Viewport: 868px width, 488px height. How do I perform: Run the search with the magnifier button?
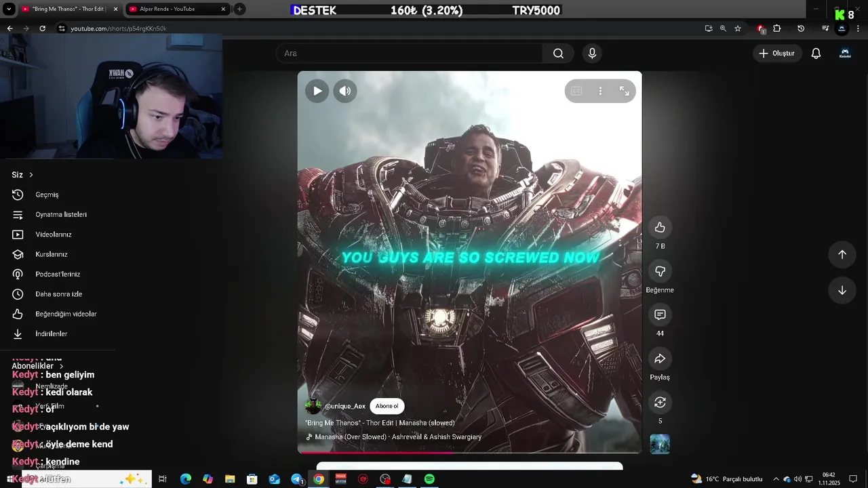[558, 54]
